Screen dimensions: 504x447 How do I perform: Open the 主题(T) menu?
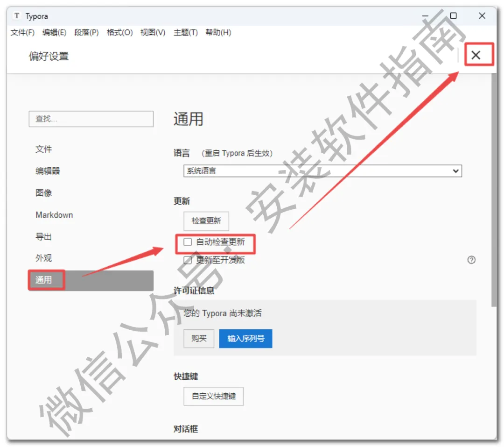(x=185, y=33)
